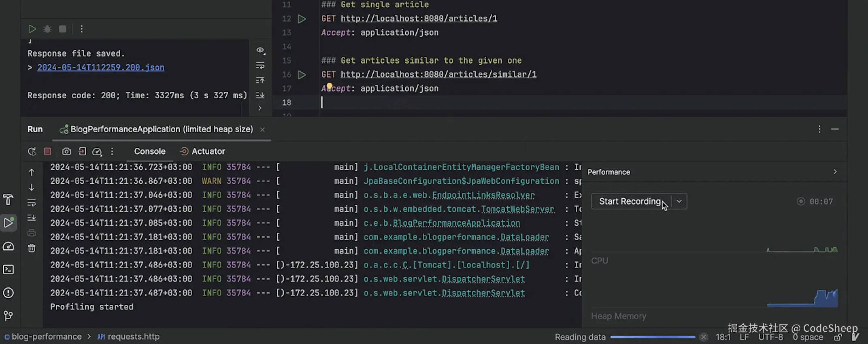Open Run tool window options menu
The image size is (868, 344).
[819, 129]
